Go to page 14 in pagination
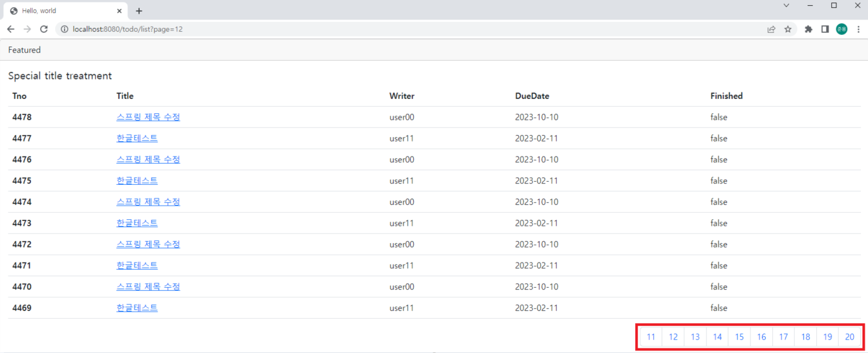Image resolution: width=868 pixels, height=353 pixels. tap(717, 337)
